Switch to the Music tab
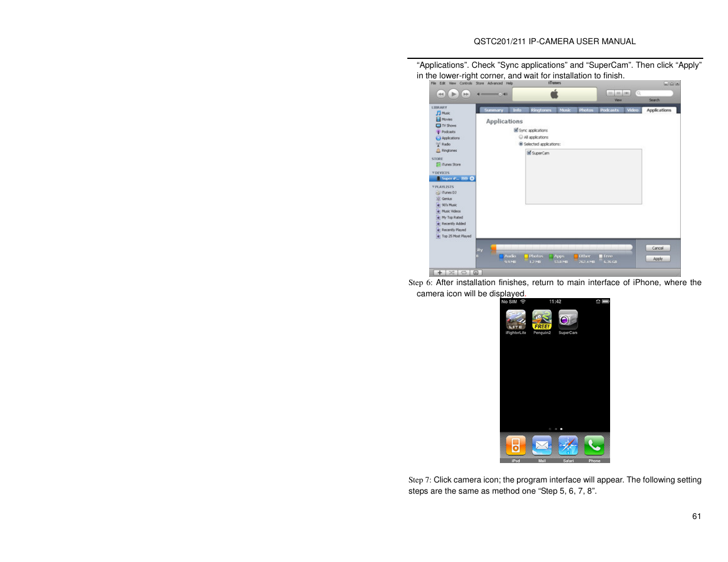This screenshot has height=562, width=728. 565,110
